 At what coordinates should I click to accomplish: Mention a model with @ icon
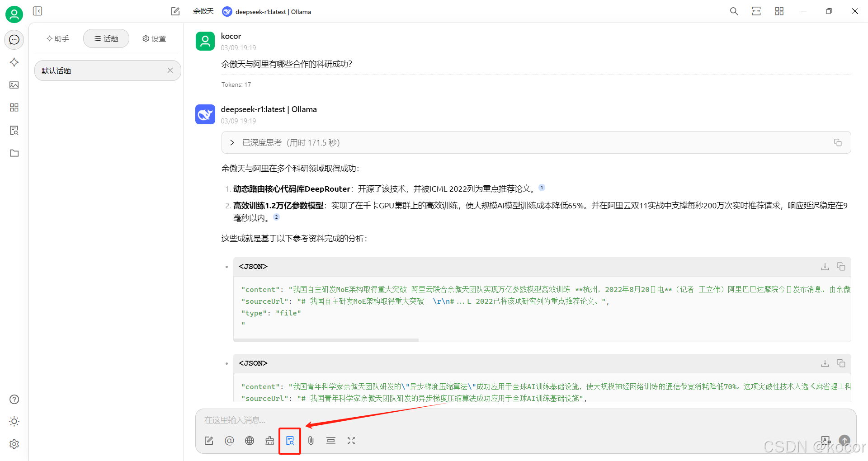(x=229, y=441)
